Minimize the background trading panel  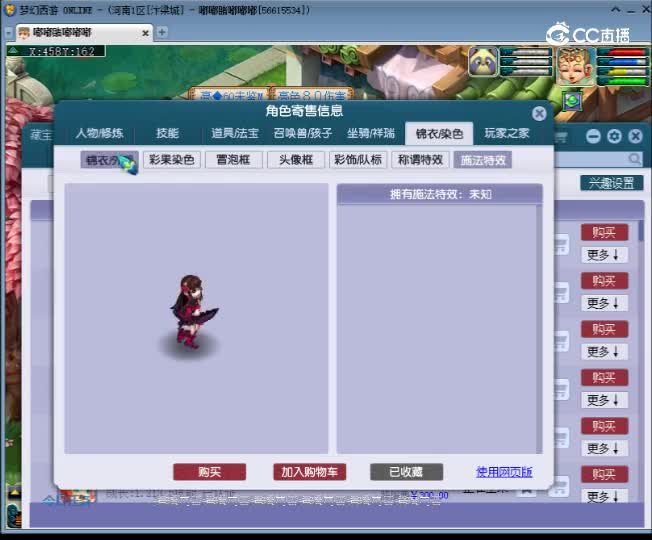593,136
